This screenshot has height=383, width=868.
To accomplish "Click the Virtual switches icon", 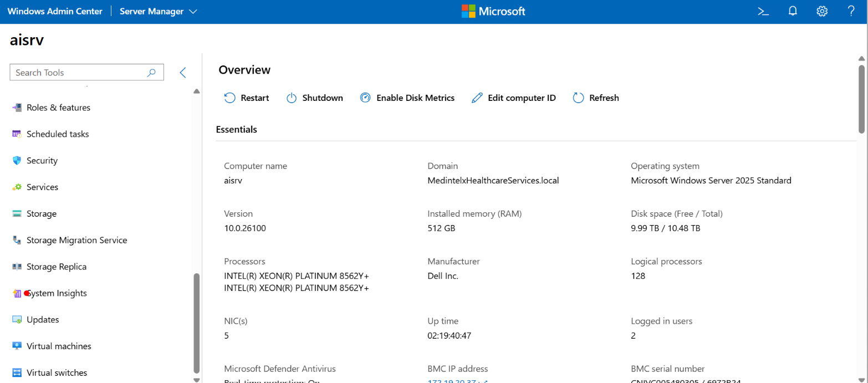I will 17,373.
